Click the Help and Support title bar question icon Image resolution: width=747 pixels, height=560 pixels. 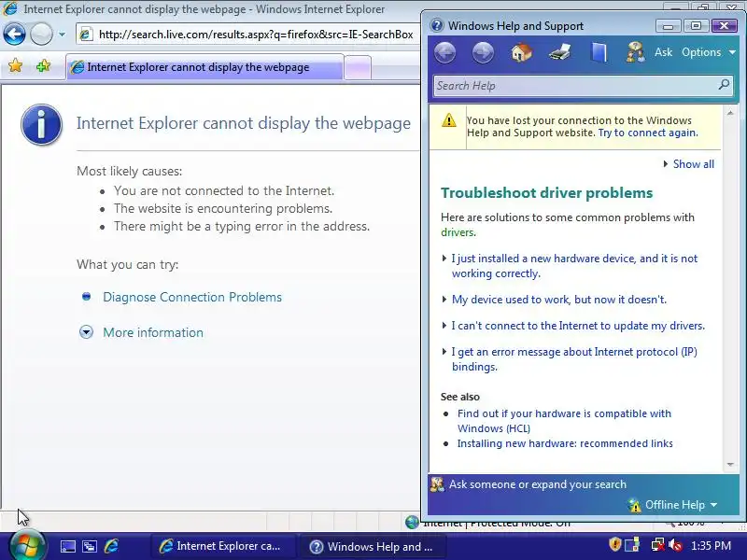click(436, 25)
